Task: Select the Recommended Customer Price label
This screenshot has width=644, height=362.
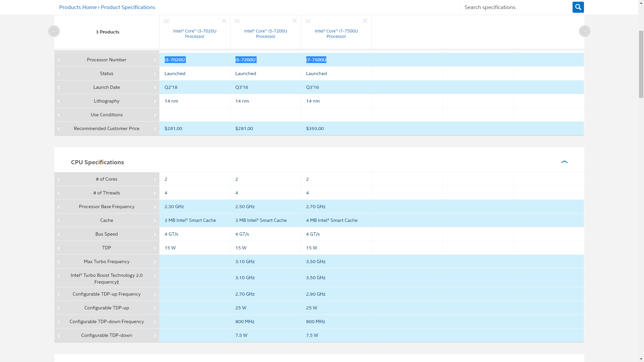Action: pos(107,128)
